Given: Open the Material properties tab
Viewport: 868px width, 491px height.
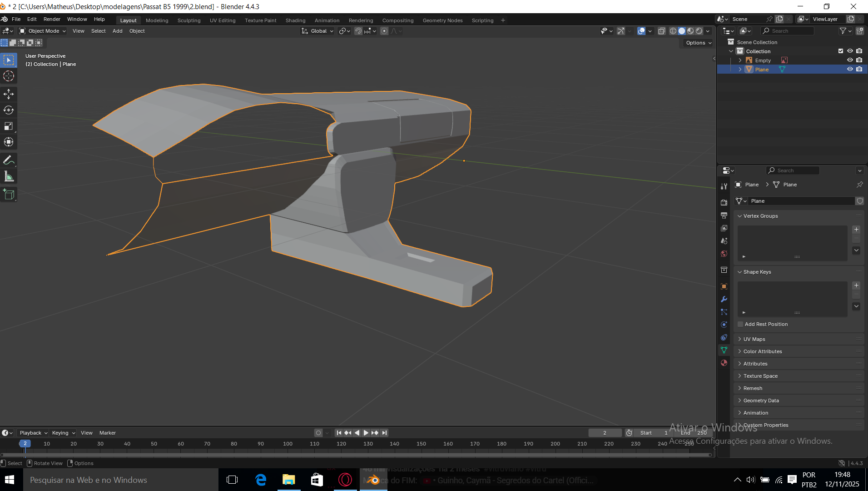Looking at the screenshot, I should (x=724, y=363).
